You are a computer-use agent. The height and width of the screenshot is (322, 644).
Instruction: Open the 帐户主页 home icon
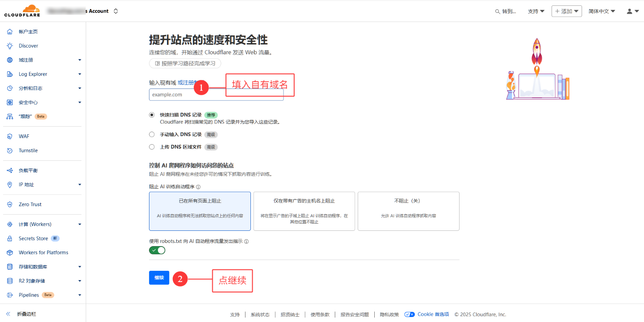coord(10,31)
